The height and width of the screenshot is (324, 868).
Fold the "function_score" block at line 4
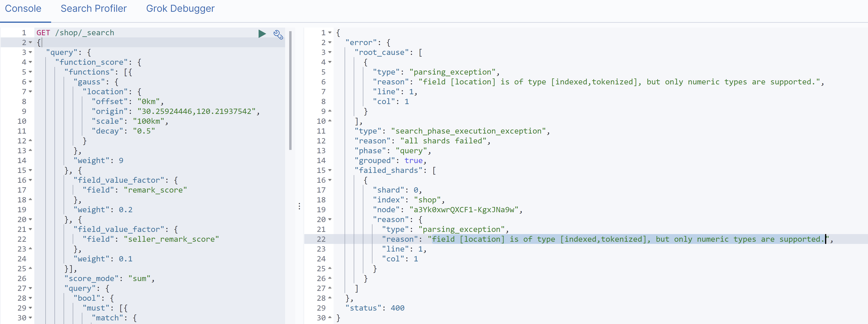[31, 62]
